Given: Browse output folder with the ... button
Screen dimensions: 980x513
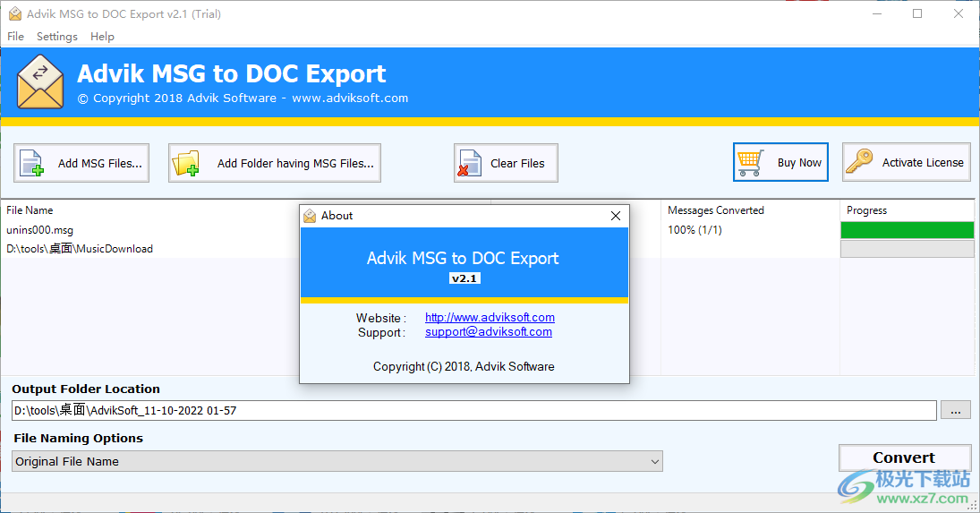Looking at the screenshot, I should [956, 410].
